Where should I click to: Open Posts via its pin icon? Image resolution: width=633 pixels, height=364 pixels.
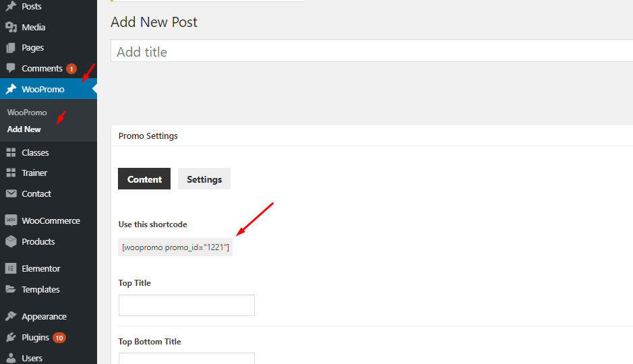tap(11, 6)
